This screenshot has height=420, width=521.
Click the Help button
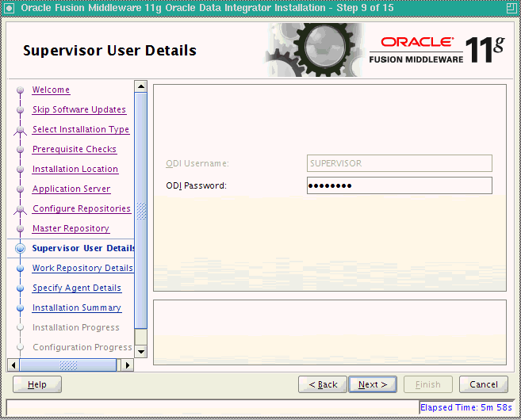pos(37,384)
